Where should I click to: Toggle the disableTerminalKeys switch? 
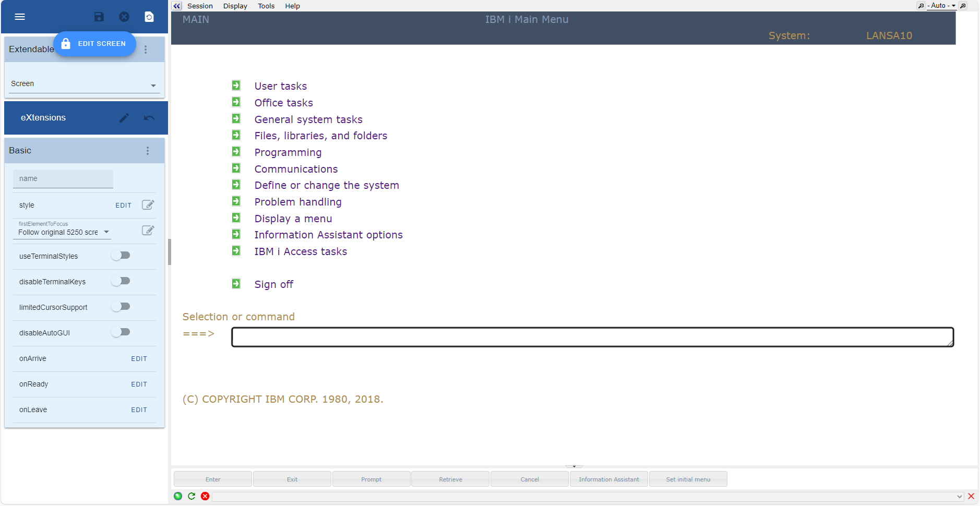click(x=121, y=281)
